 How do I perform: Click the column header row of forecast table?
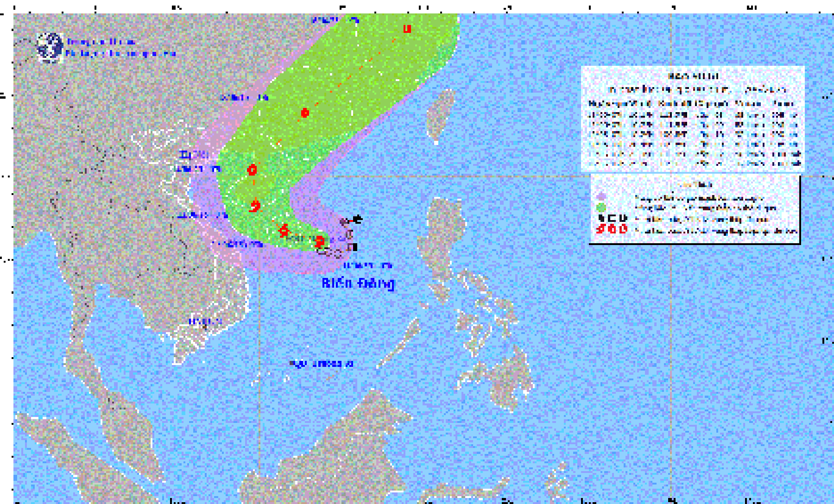coord(693,103)
